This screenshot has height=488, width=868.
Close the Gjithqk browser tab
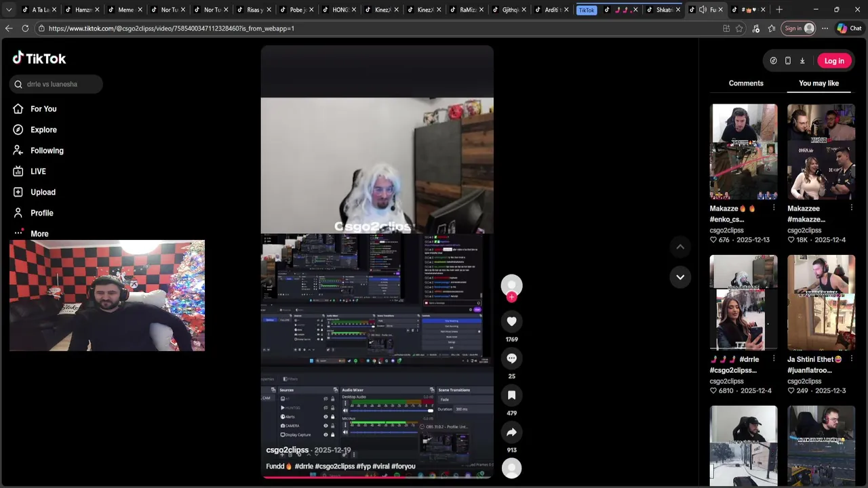(x=524, y=9)
